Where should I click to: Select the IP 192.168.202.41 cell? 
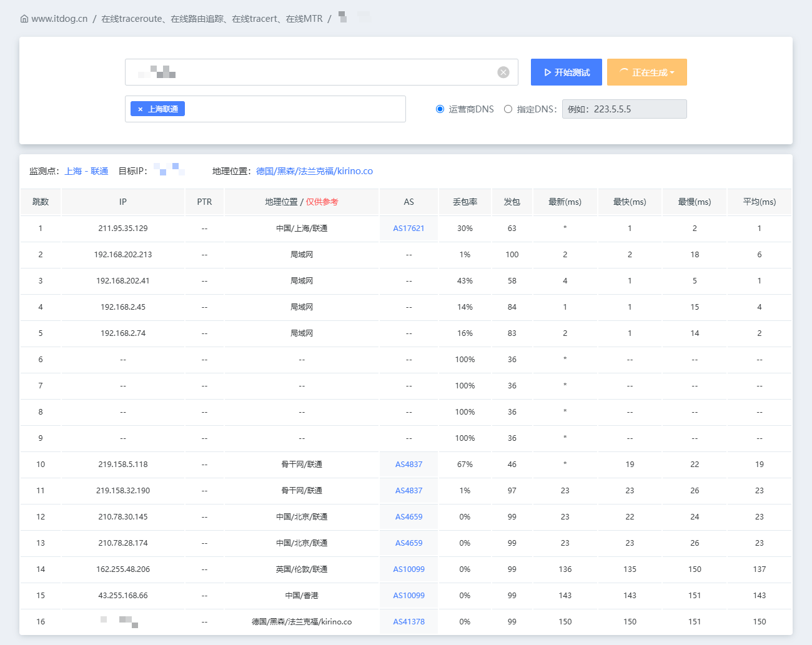[123, 281]
